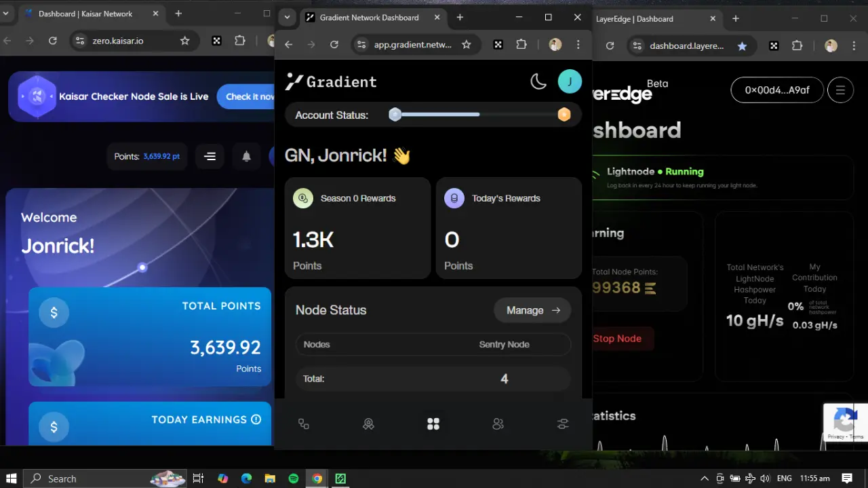Close the Gradient Network Dashboard tab
868x488 pixels.
tap(437, 18)
